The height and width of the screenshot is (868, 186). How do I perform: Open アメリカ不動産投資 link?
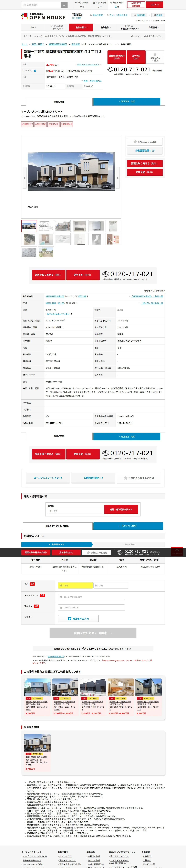point(118,15)
